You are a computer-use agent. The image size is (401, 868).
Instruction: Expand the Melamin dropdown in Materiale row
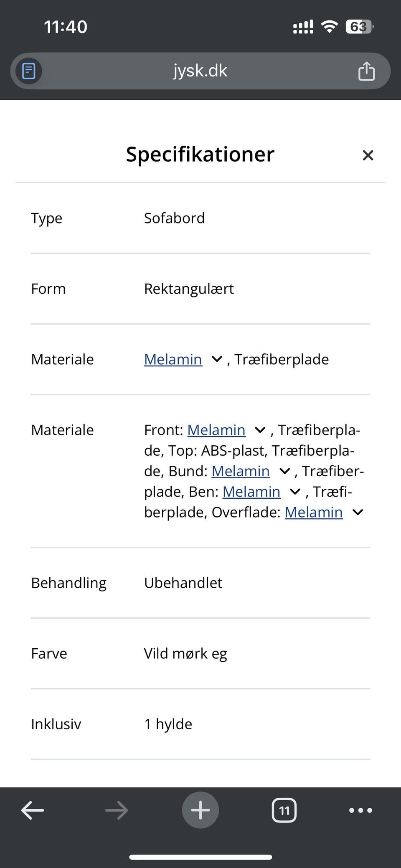tap(216, 359)
